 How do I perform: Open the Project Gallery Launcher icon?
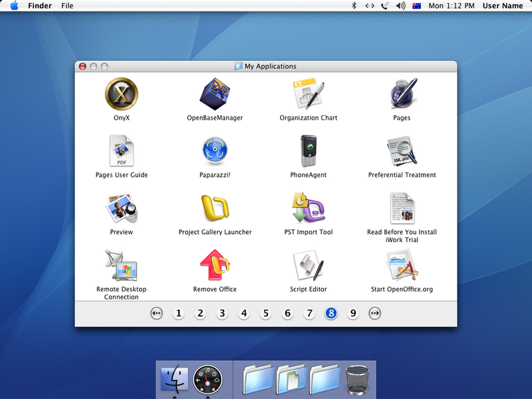(215, 207)
